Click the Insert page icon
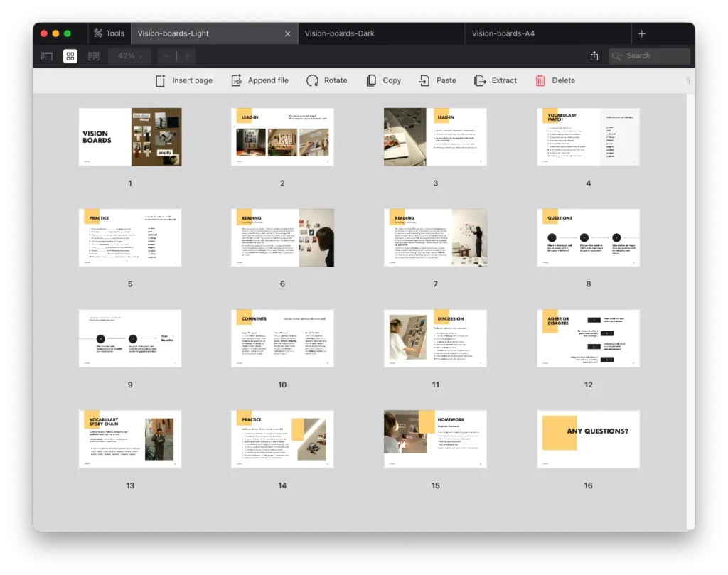The image size is (728, 575). coord(161,80)
